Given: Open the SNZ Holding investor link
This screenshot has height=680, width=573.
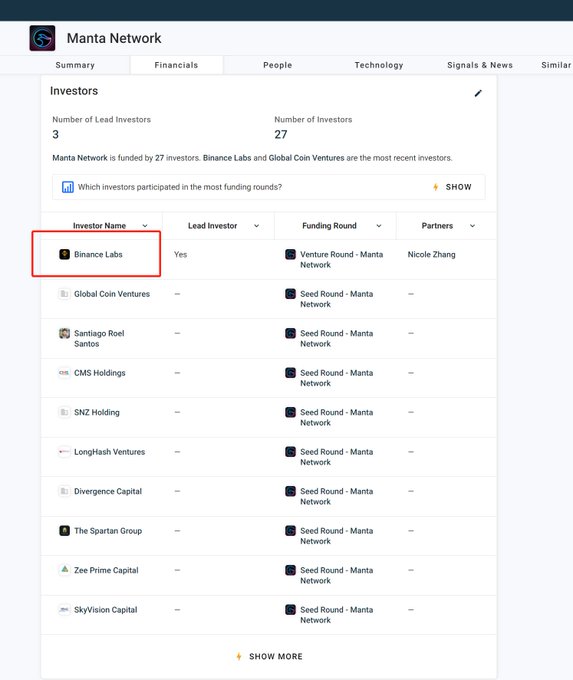Looking at the screenshot, I should (97, 412).
